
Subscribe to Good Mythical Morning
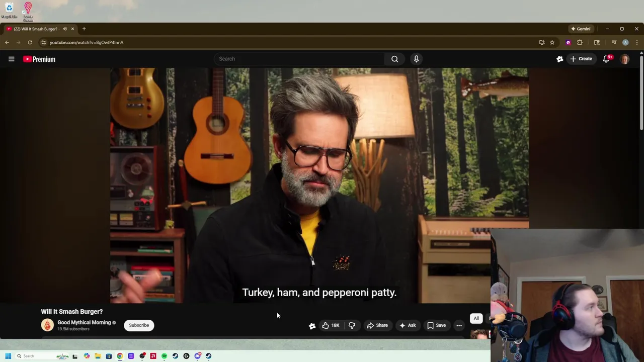click(x=139, y=325)
